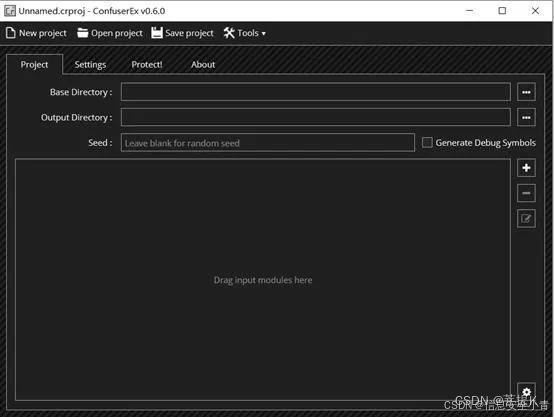Switch to the Settings tab

pyautogui.click(x=90, y=65)
